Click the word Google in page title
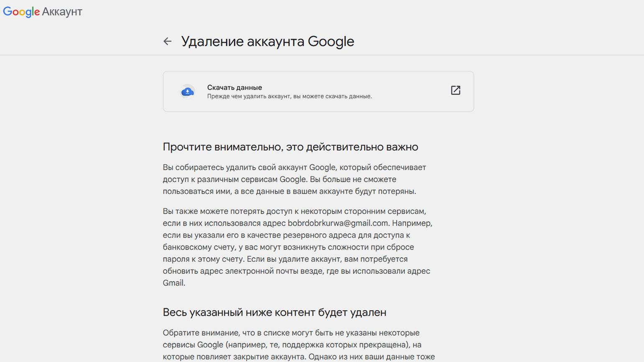Screen dimensions: 644x362 331,41
